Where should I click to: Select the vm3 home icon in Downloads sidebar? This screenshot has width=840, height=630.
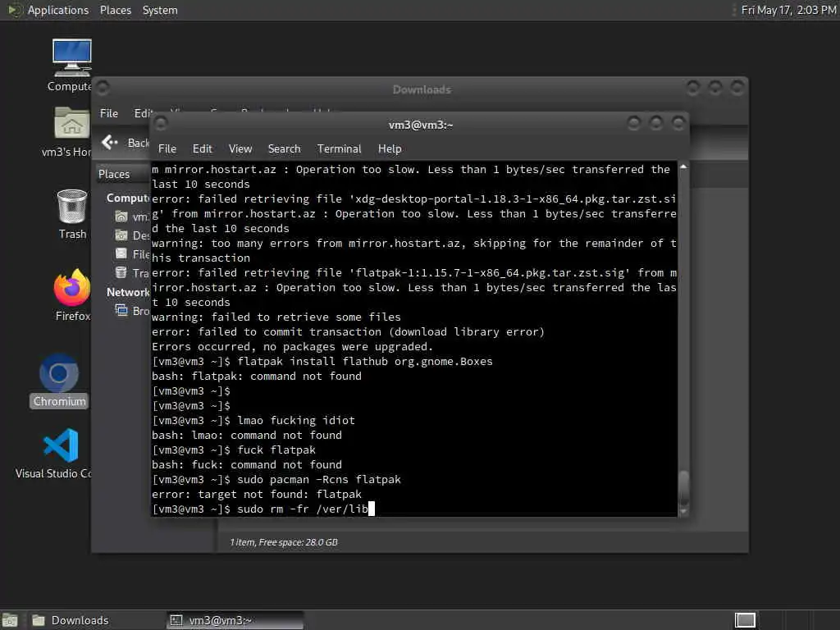(x=121, y=217)
